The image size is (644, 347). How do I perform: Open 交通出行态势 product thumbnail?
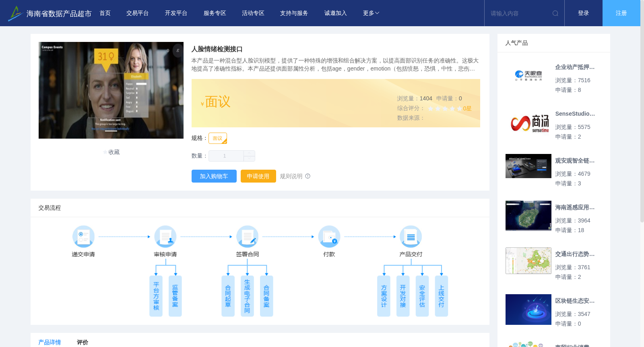528,261
